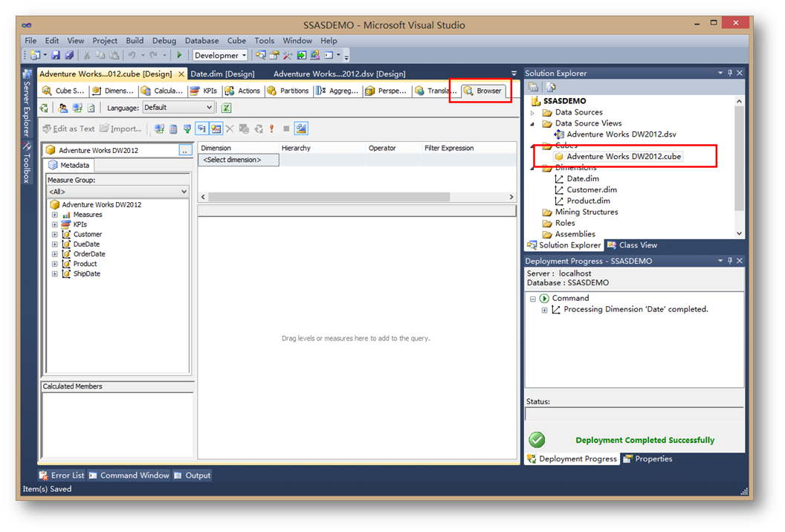Viewport: 785px width, 532px height.
Task: Click the Import... button
Action: (x=120, y=129)
